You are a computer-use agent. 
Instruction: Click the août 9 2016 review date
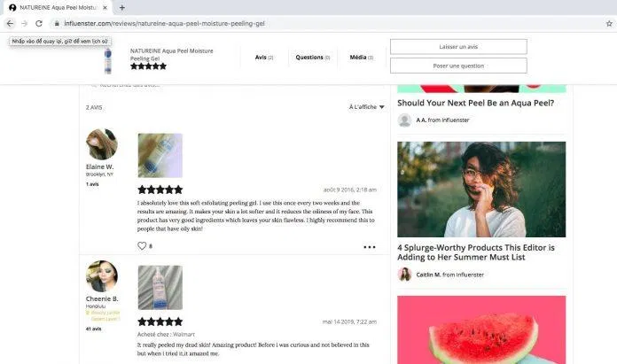click(350, 190)
